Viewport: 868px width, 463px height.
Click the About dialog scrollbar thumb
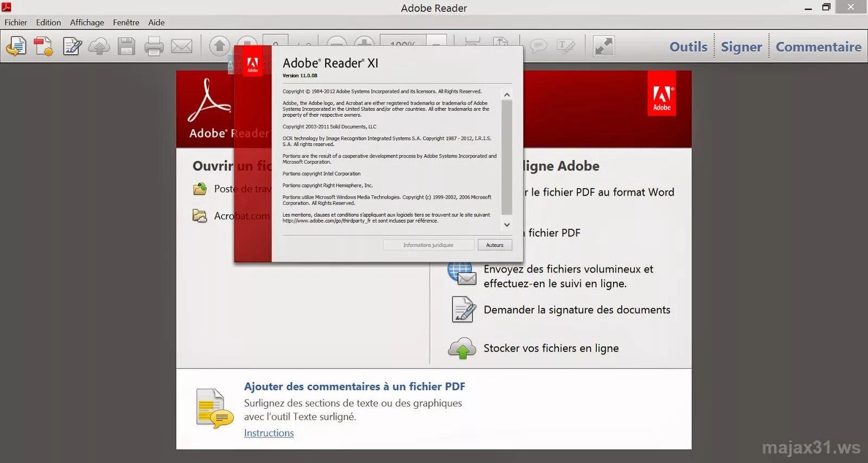pyautogui.click(x=507, y=157)
